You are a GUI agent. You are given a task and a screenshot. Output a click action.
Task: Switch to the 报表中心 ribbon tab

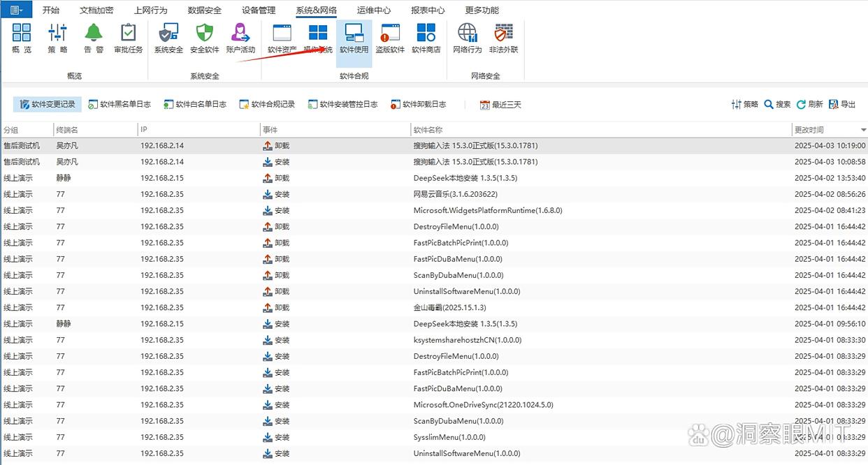point(428,10)
